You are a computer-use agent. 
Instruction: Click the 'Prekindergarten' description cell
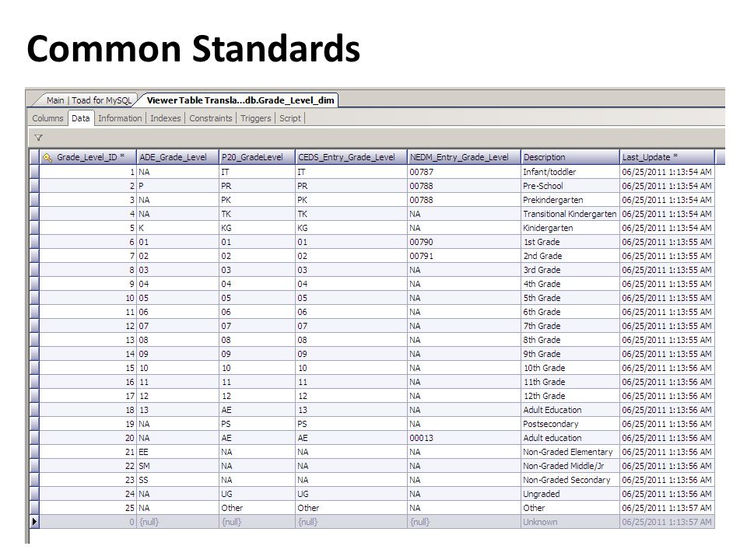(570, 200)
